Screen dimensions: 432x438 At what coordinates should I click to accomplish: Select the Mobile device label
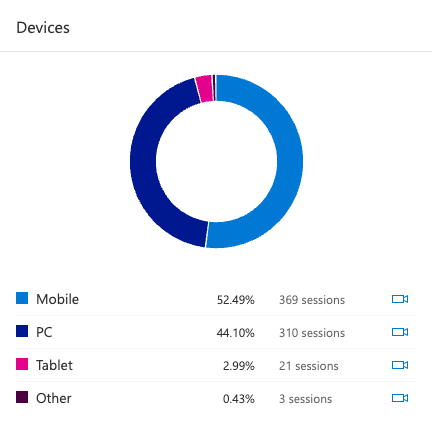coord(57,299)
